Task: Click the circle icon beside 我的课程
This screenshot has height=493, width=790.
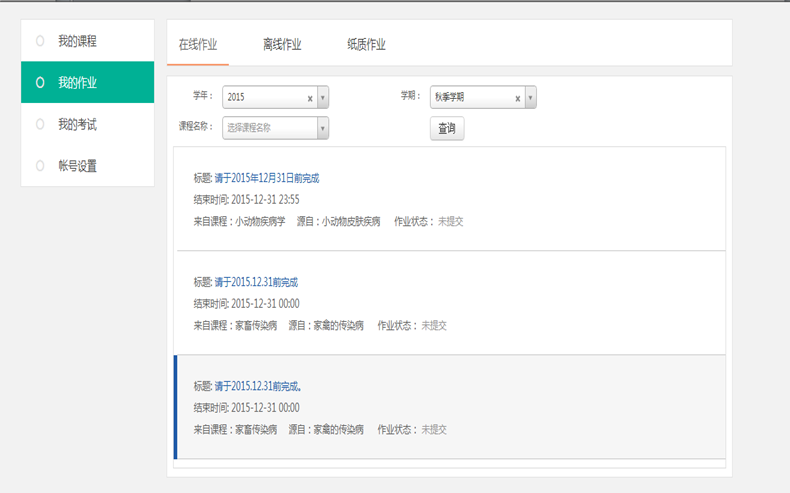Action: point(40,41)
